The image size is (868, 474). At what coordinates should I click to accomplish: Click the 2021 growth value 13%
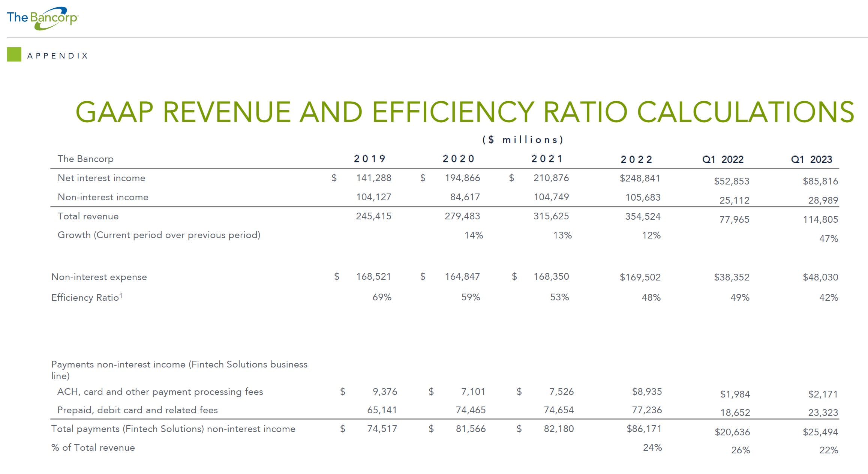[x=562, y=235]
